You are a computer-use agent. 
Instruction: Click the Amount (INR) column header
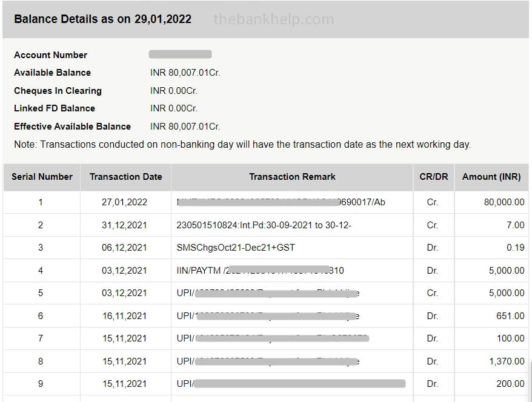[491, 177]
